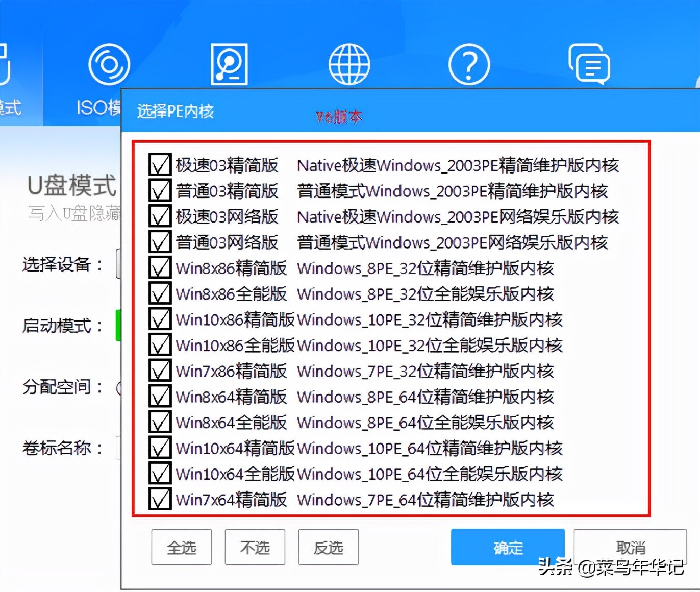Image resolution: width=700 pixels, height=592 pixels.
Task: Click 全选 to select all kernels
Action: [181, 547]
